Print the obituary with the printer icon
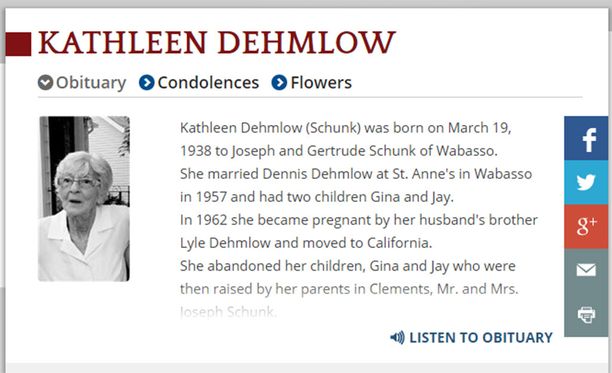The height and width of the screenshot is (373, 612). click(x=586, y=314)
